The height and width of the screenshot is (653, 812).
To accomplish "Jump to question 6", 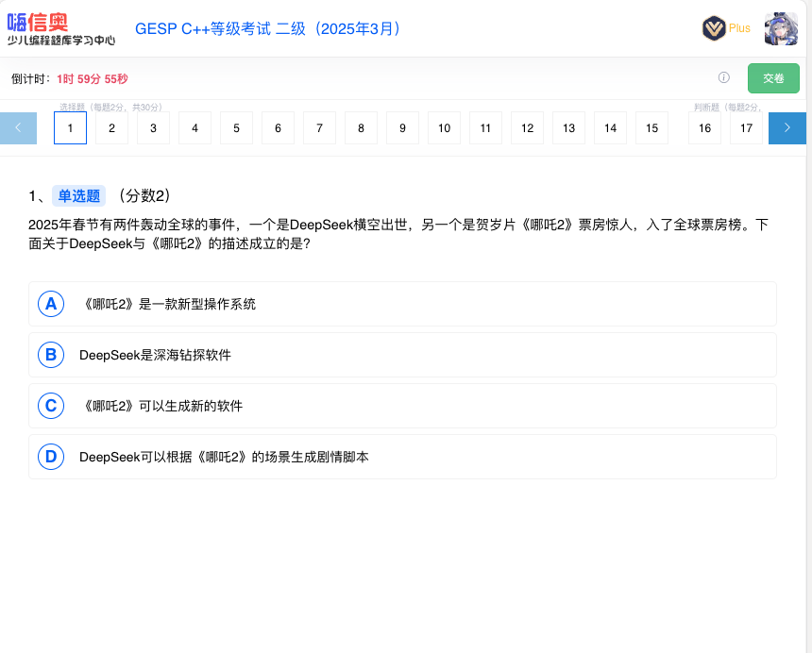I will [x=279, y=127].
